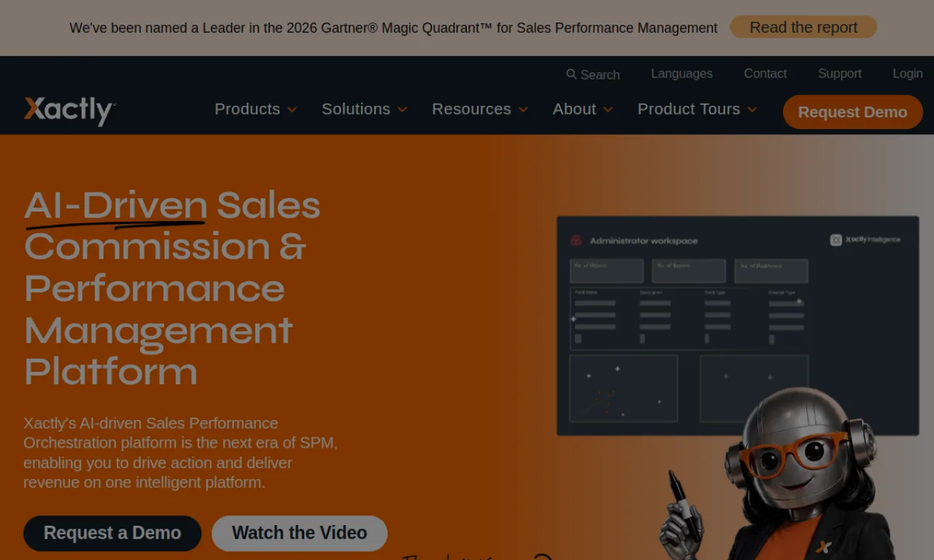This screenshot has height=560, width=934.
Task: Click Read the report button
Action: coord(803,27)
